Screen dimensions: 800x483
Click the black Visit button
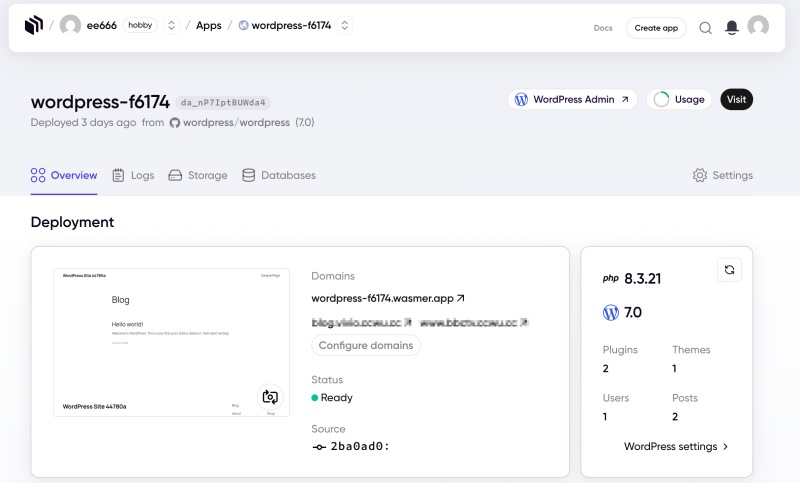coord(736,99)
